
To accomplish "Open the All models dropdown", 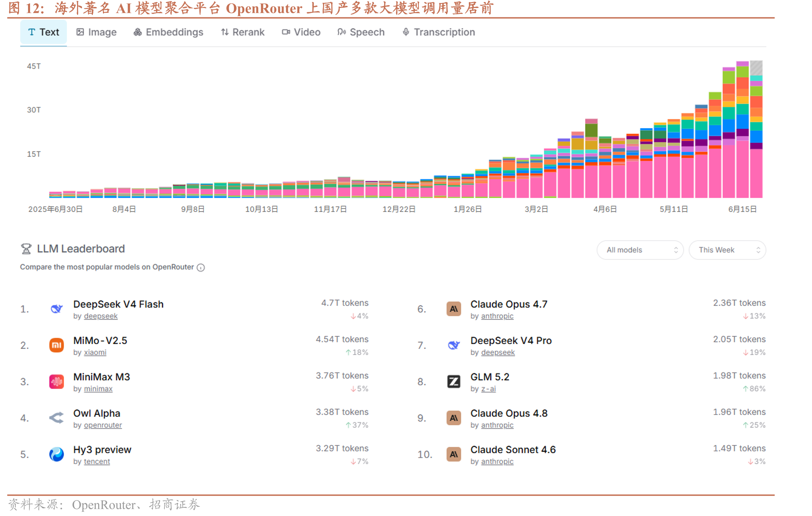I will click(640, 250).
